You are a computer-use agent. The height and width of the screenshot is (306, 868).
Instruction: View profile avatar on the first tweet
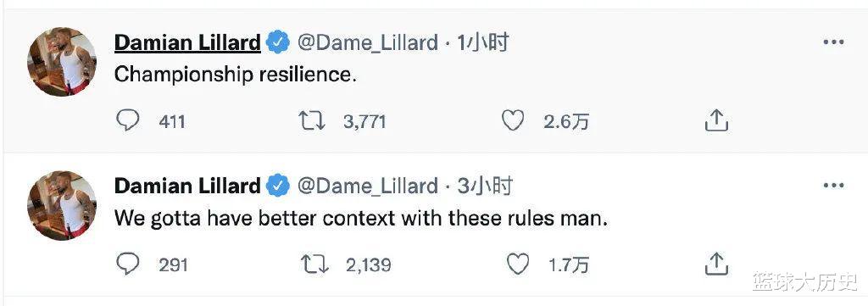coord(62,61)
